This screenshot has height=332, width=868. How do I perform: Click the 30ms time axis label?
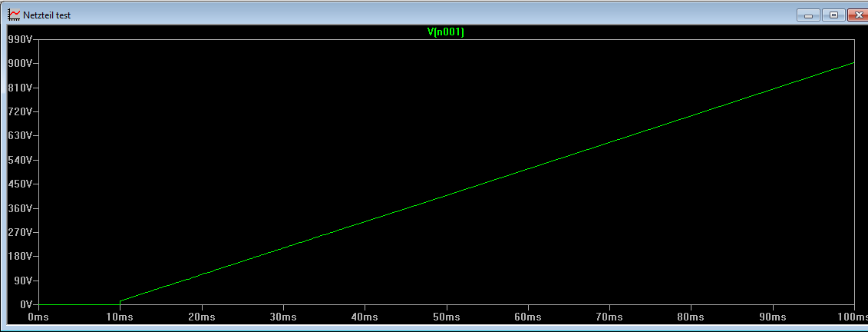(x=283, y=317)
